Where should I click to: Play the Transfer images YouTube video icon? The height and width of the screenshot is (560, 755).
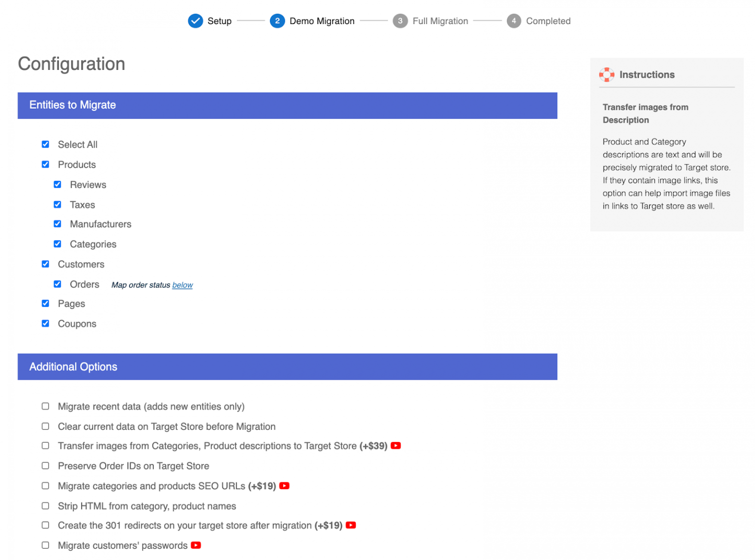(x=396, y=445)
